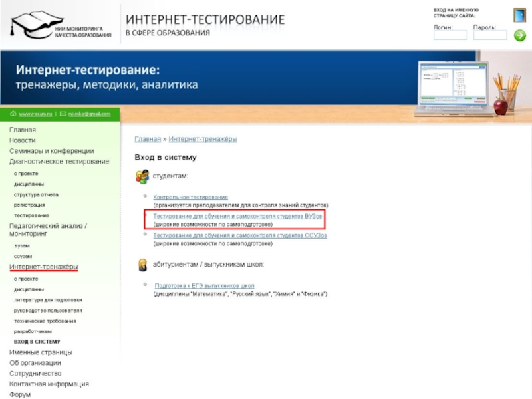Open the Контрольное тестирование link
Screen dimensions: 532x399
[190, 197]
